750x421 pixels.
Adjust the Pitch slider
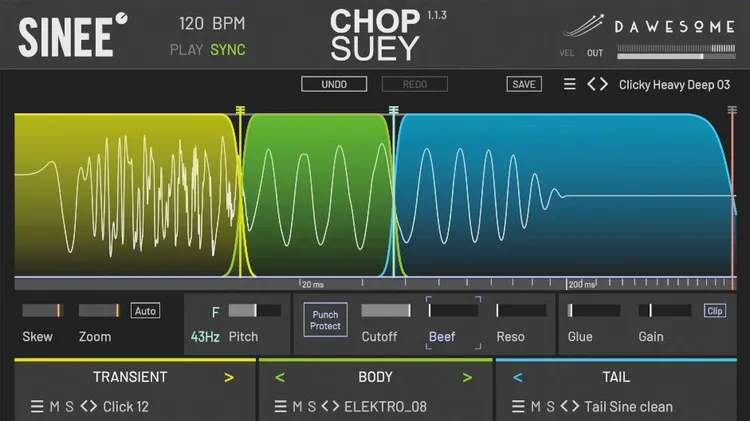click(x=254, y=310)
